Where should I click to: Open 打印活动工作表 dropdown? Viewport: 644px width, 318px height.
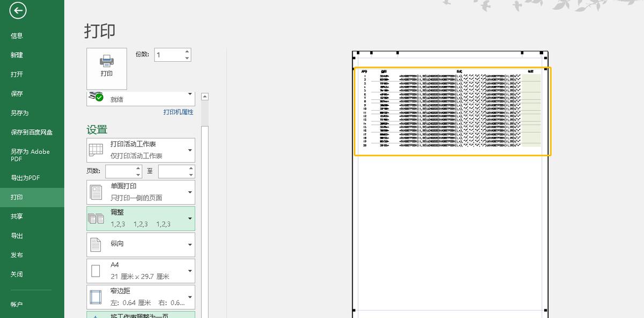(141, 150)
